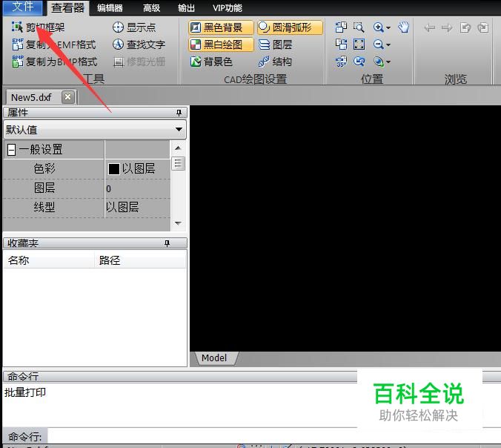
Task: Open the bottom-row magnifier dropdown arrow in 位置
Action: coord(388,62)
